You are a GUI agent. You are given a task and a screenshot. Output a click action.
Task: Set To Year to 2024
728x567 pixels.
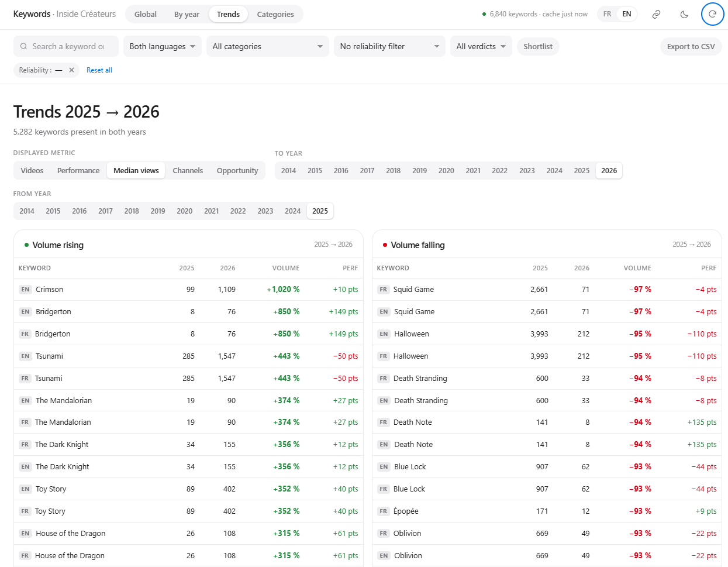pyautogui.click(x=554, y=170)
